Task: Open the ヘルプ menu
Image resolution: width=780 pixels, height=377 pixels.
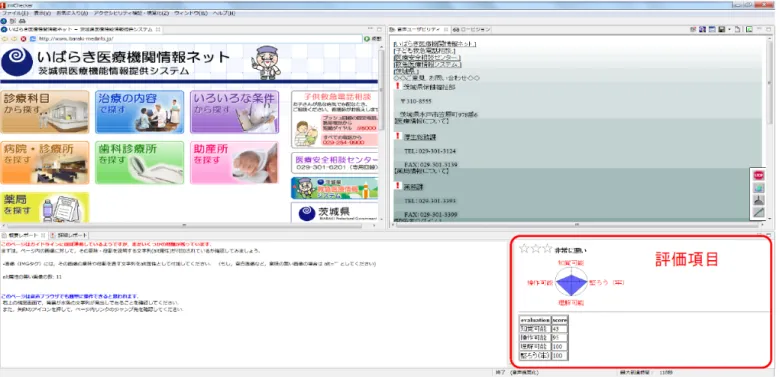Action: pyautogui.click(x=224, y=13)
